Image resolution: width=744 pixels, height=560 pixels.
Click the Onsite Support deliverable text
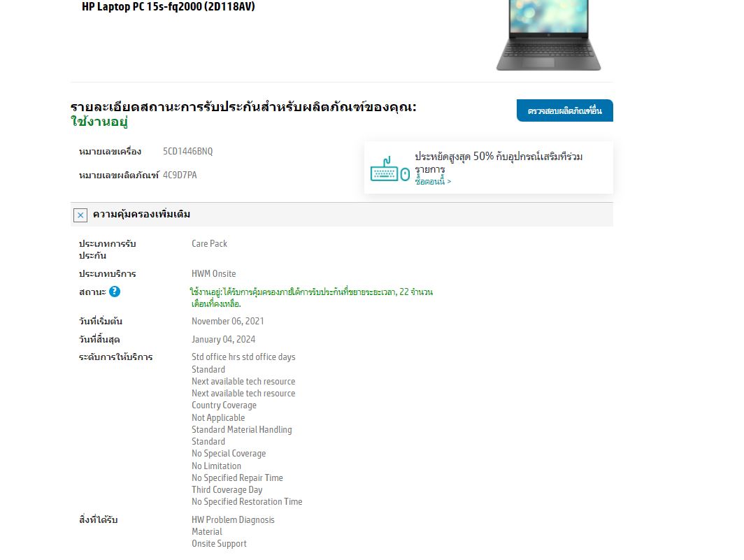point(220,544)
